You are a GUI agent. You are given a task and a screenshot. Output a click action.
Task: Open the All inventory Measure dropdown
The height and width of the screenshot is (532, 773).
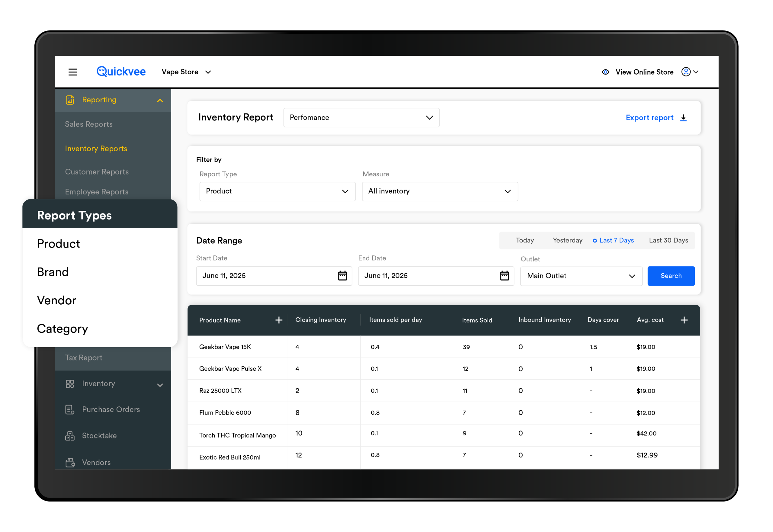click(440, 191)
